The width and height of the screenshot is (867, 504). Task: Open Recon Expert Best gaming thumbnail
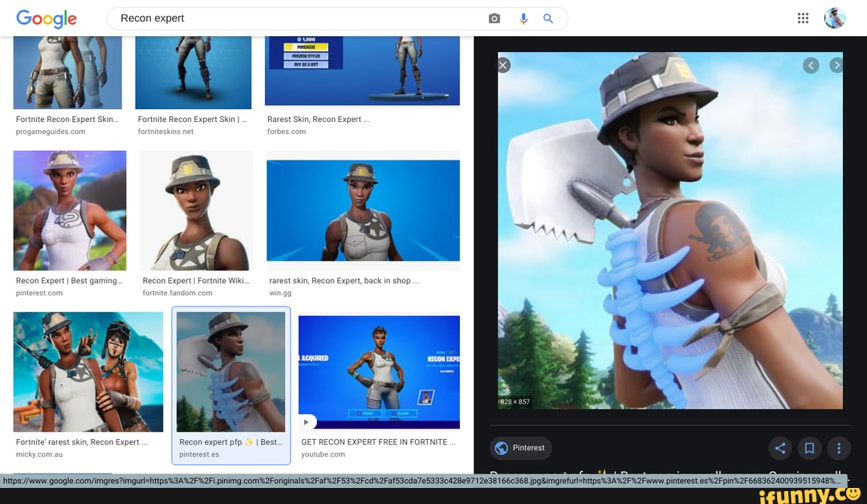tap(70, 210)
